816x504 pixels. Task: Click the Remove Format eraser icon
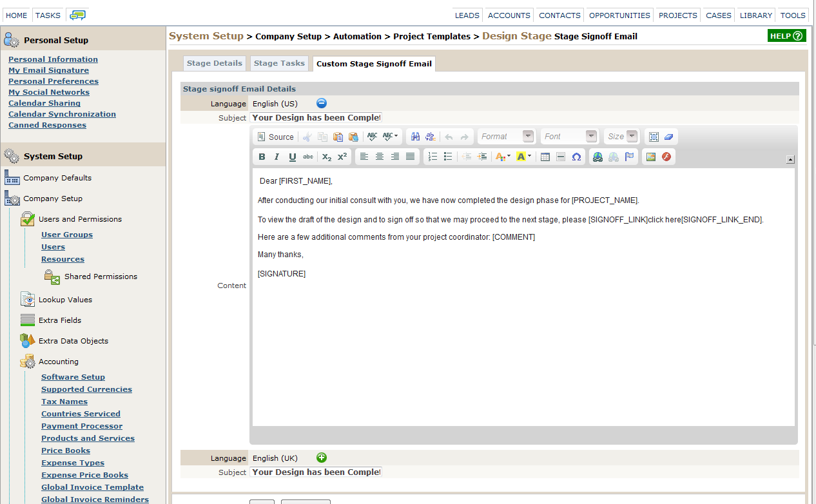click(x=668, y=137)
